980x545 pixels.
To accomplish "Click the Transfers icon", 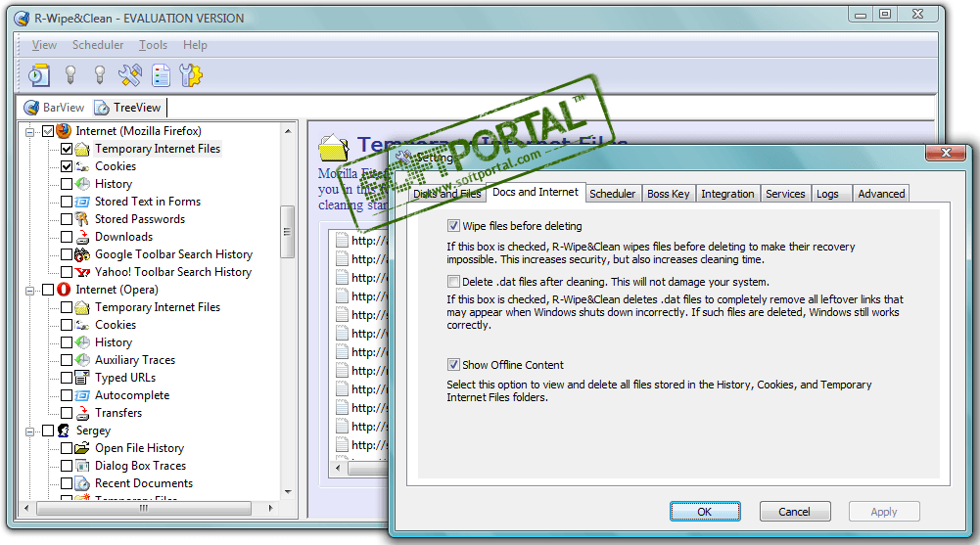I will point(82,413).
